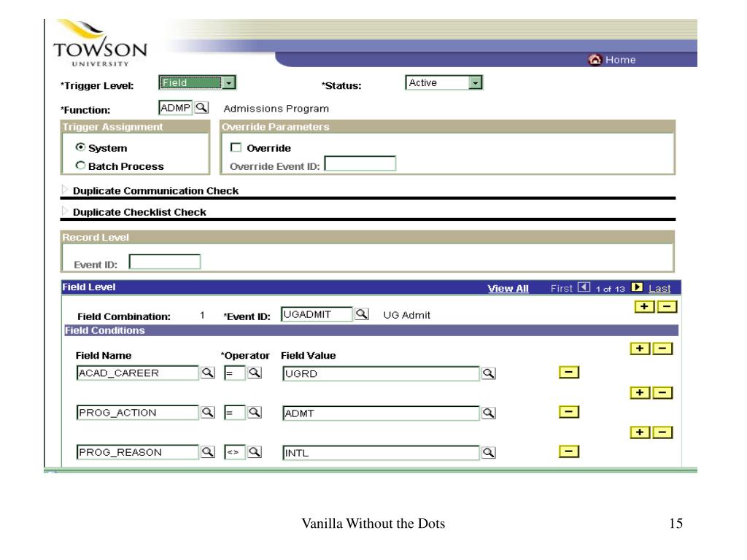The height and width of the screenshot is (560, 747).
Task: Open field name lookup beside ACAD_CAREER
Action: point(208,373)
